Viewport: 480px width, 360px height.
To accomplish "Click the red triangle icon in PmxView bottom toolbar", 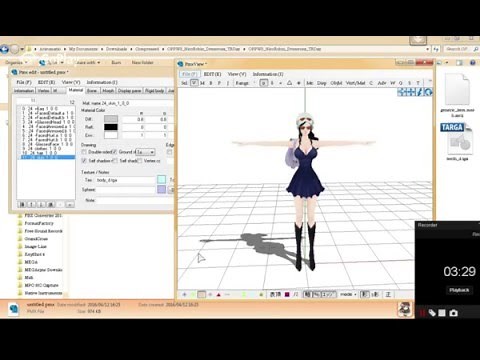I will coord(219,295).
